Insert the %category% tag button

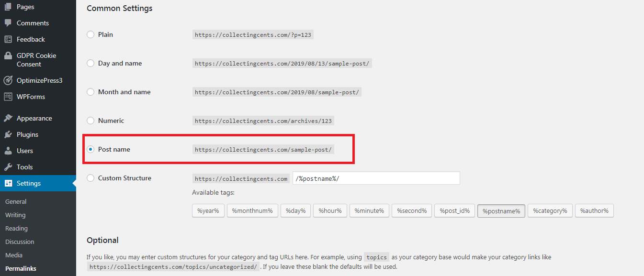[550, 210]
